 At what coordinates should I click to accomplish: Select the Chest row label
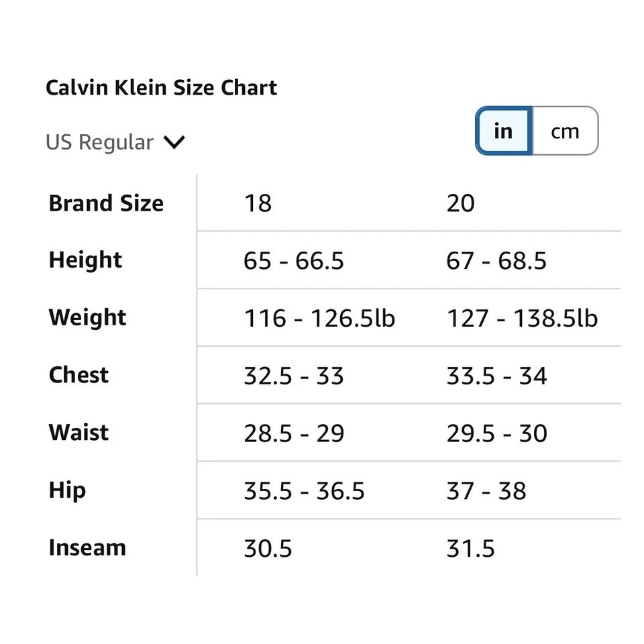coord(78,375)
